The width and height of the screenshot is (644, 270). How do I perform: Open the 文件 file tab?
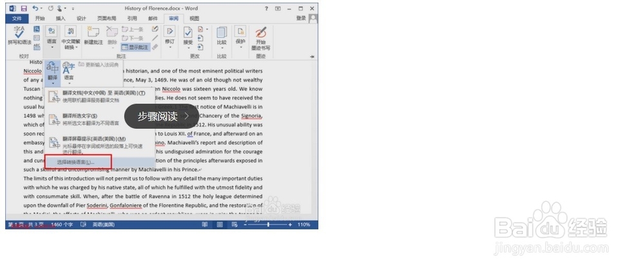17,19
